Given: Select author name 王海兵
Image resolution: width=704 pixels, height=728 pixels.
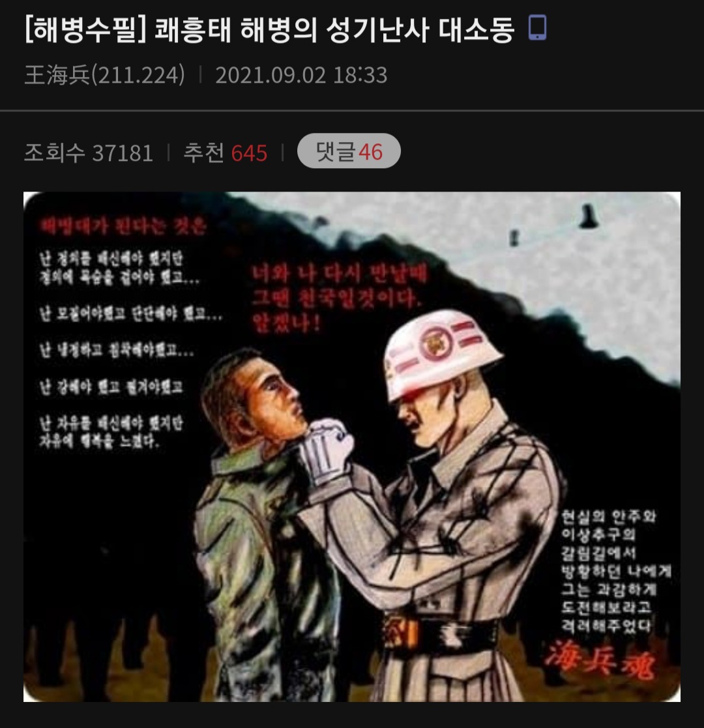Looking at the screenshot, I should tap(57, 75).
